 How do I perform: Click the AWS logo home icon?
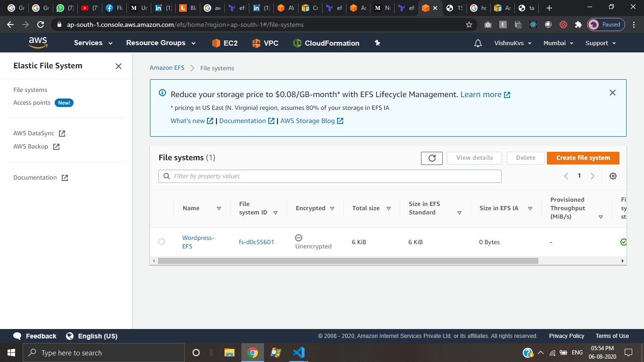click(x=38, y=43)
